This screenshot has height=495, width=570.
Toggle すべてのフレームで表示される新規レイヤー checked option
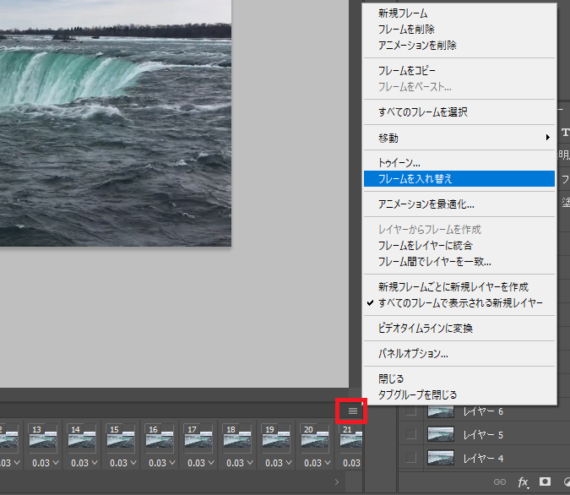pos(460,303)
